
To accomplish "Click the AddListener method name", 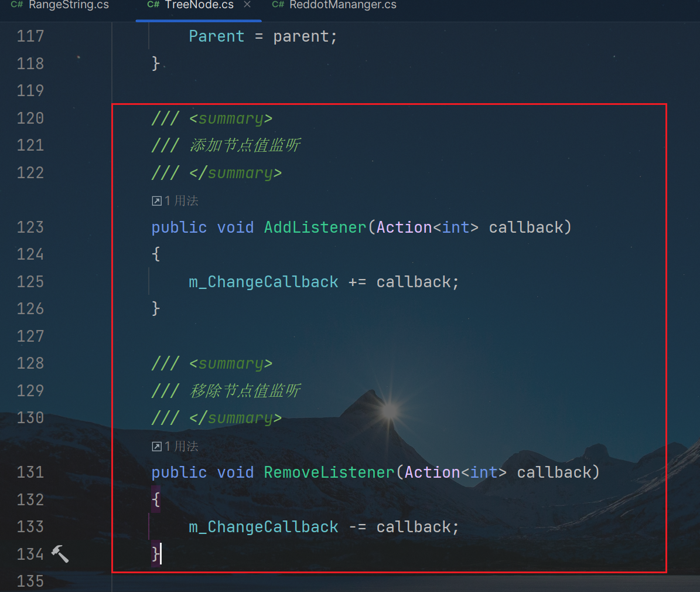I will (315, 227).
